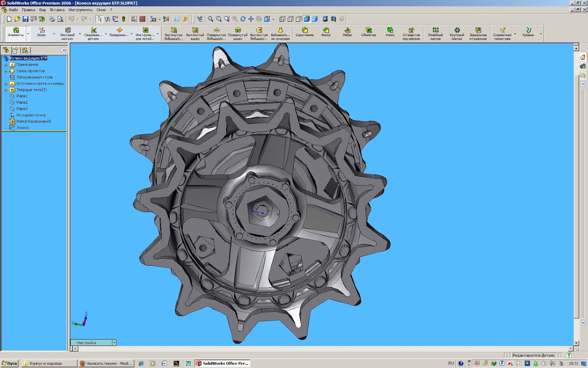
Task: Switch to the Написать письмо Mozilla window
Action: (106, 363)
